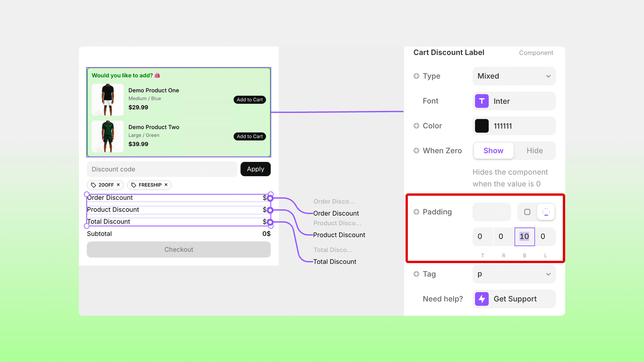Click the plus icon beside Padding
This screenshot has height=362, width=644.
click(x=416, y=212)
